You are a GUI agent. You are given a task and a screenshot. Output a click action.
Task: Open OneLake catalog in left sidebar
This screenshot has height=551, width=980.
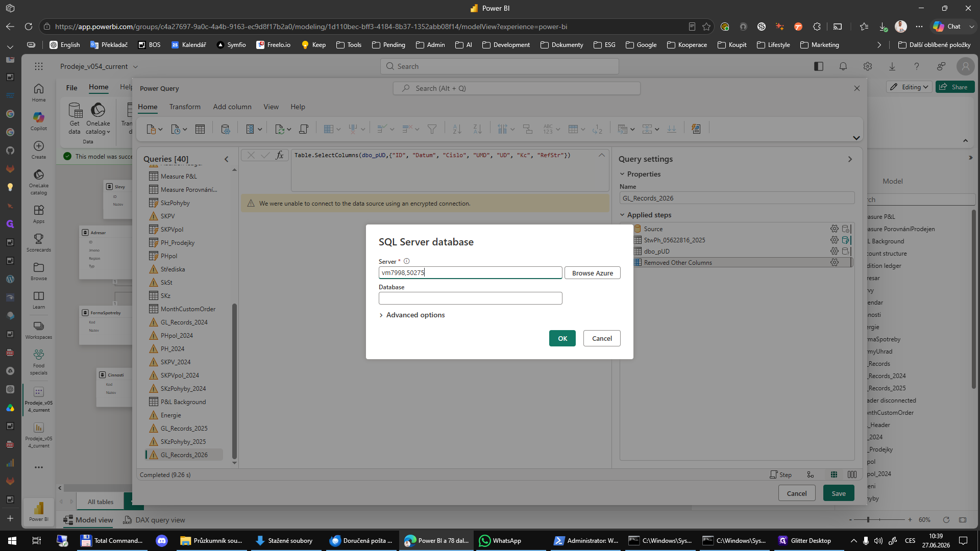pyautogui.click(x=39, y=182)
